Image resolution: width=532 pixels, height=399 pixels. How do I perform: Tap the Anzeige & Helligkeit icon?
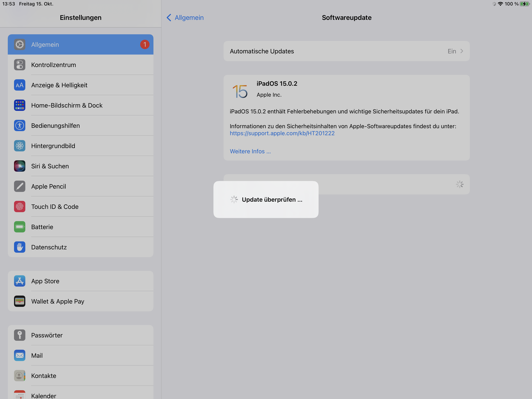(19, 85)
